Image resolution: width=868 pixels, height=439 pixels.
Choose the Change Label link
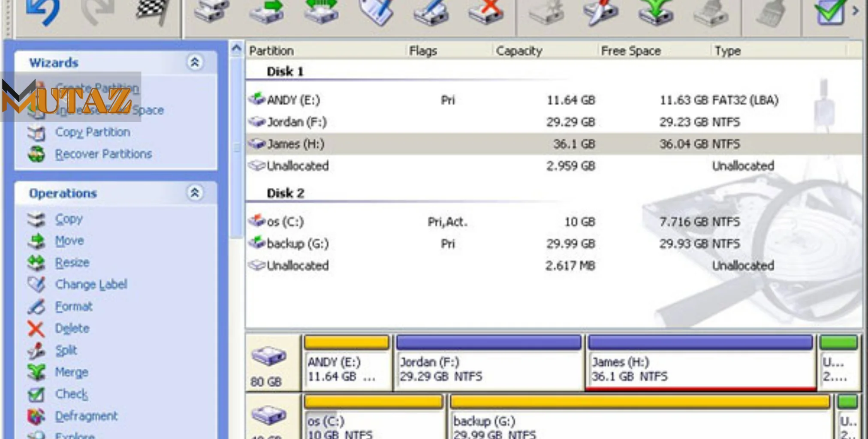[91, 284]
